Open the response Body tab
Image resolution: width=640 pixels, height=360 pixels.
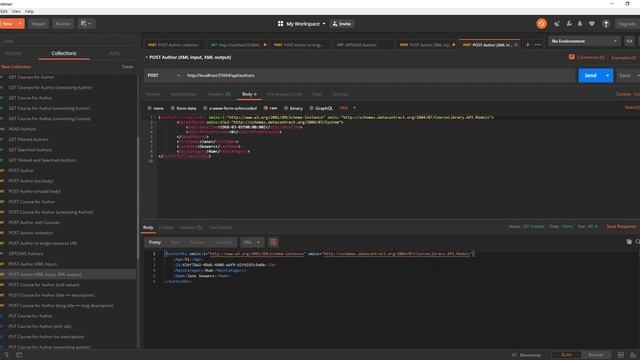click(x=148, y=227)
